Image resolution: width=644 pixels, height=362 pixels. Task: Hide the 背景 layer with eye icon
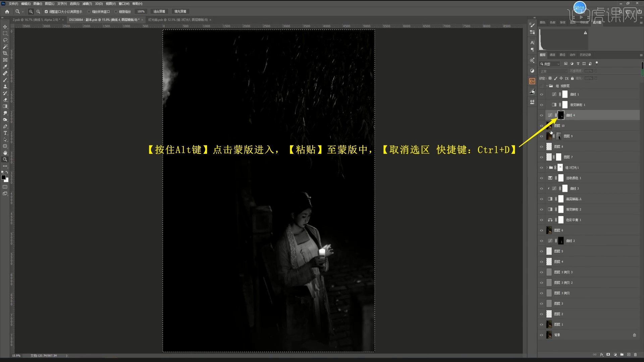[x=541, y=335]
